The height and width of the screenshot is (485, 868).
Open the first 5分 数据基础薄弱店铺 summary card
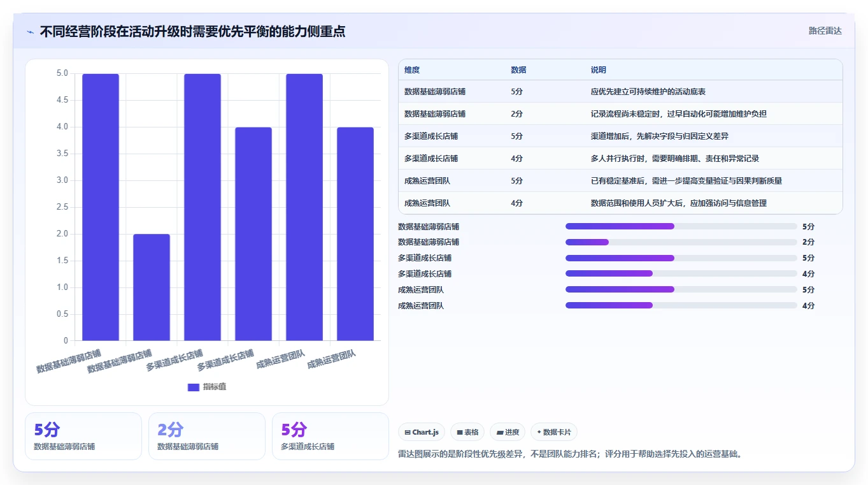tap(83, 436)
